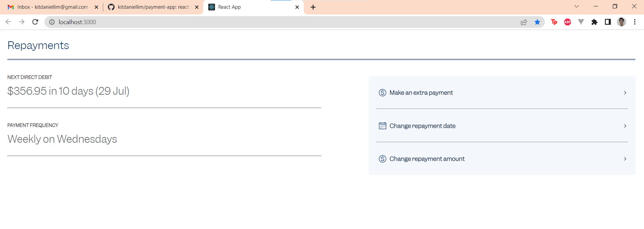Reload the localhost page
The width and height of the screenshot is (644, 229).
[35, 22]
